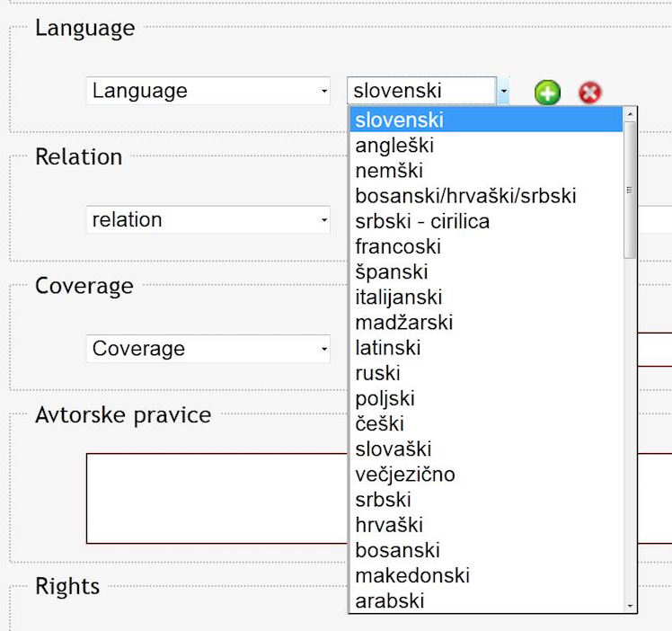Viewport: 672px width, 631px height.
Task: Click the language list scroll up arrow
Action: coord(630,114)
